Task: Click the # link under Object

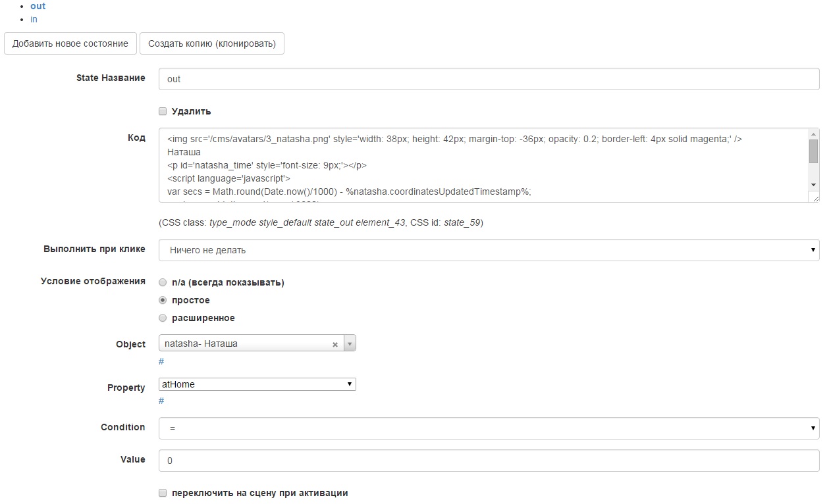Action: tap(161, 361)
